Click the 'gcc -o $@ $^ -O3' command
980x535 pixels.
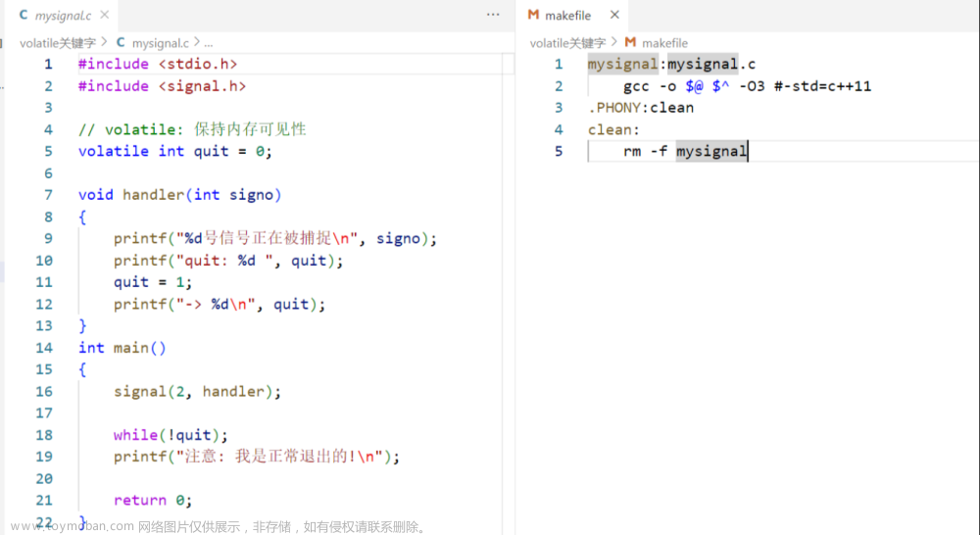tap(694, 86)
